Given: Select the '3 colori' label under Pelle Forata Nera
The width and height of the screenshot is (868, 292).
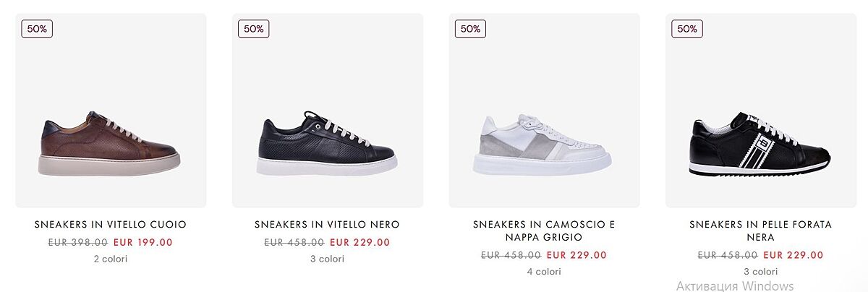Looking at the screenshot, I should [760, 272].
